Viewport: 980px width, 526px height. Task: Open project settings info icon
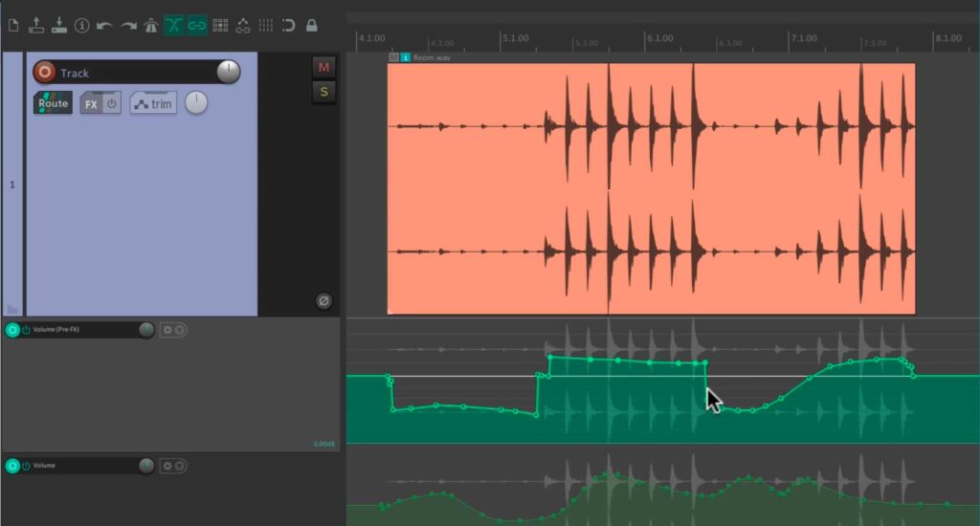82,26
